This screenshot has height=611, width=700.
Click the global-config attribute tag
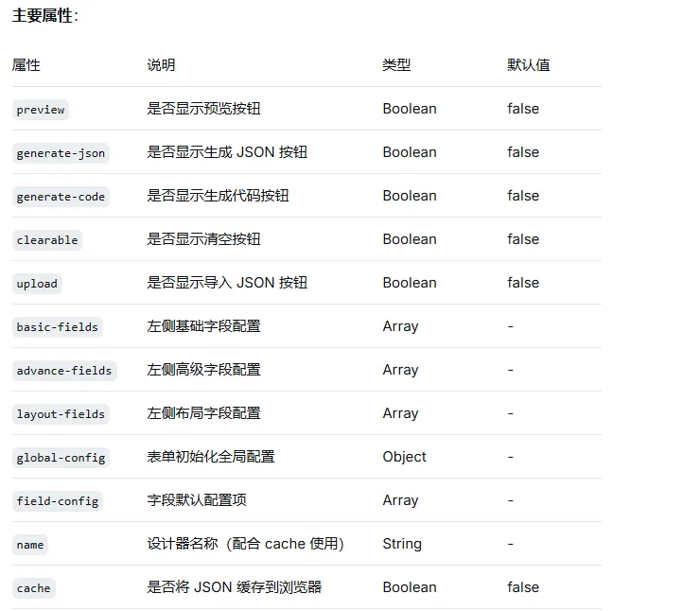click(x=61, y=458)
